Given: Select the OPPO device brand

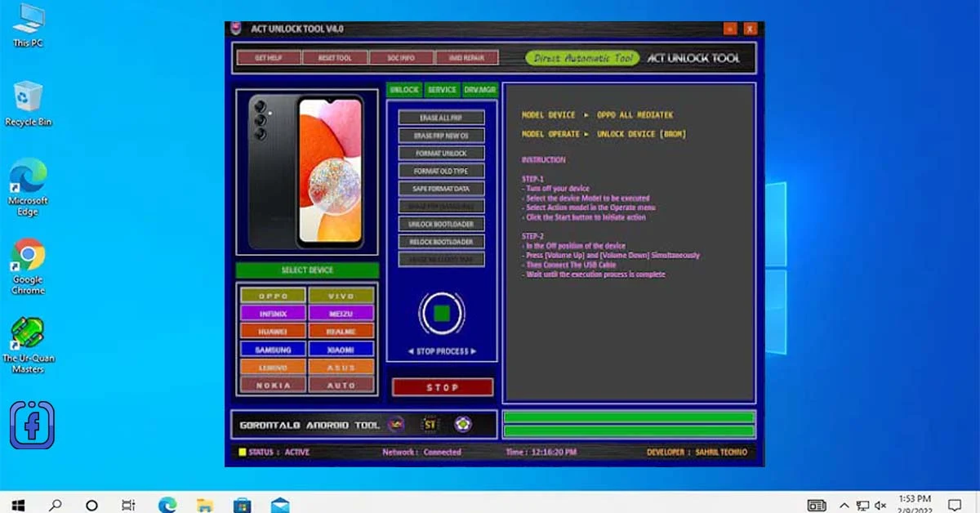Looking at the screenshot, I should [274, 296].
